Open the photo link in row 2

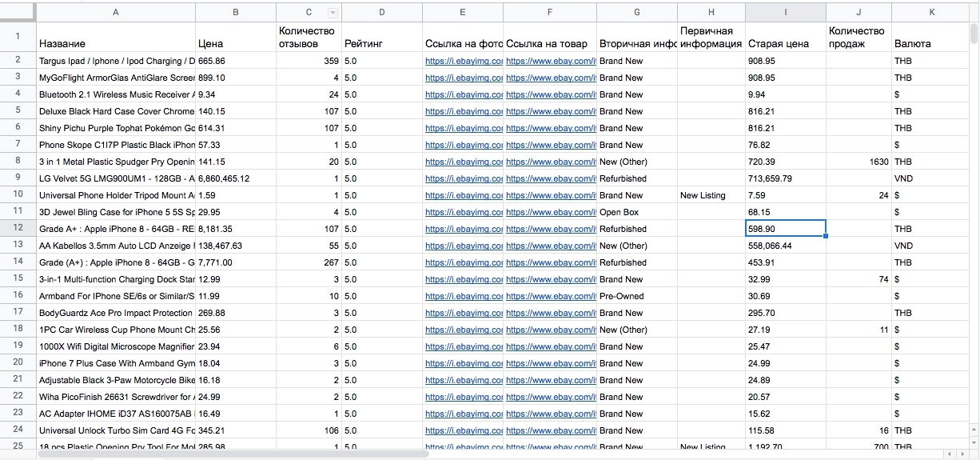point(464,61)
